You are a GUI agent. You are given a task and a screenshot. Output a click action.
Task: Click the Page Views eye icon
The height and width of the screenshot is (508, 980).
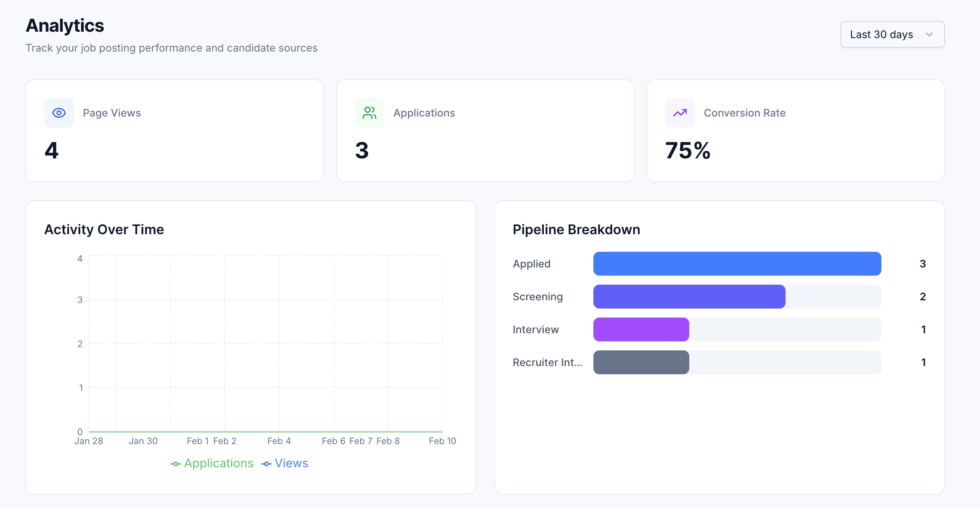[59, 113]
